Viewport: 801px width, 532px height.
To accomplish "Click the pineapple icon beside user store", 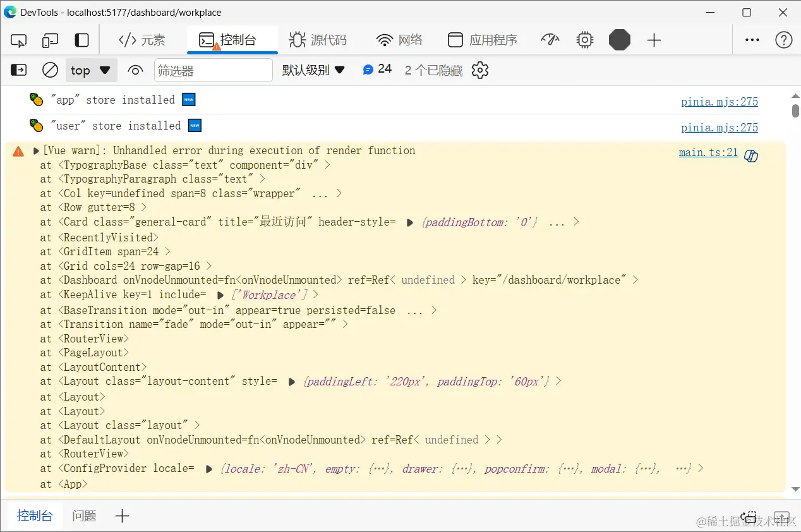I will coord(37,125).
